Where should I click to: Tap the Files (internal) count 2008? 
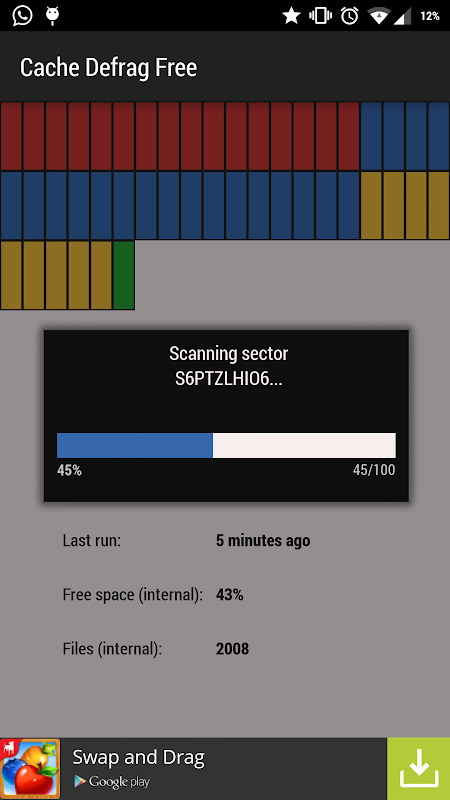click(x=232, y=649)
